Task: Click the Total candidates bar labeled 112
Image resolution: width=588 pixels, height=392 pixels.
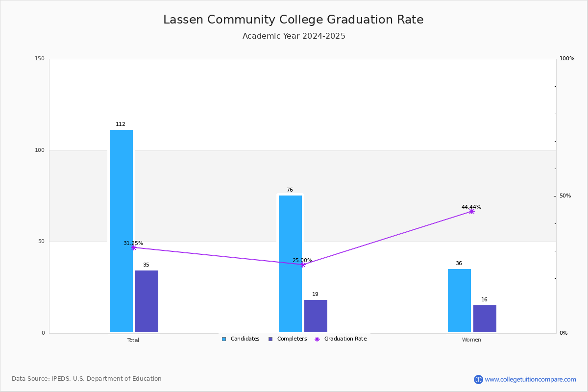Action: click(x=121, y=231)
